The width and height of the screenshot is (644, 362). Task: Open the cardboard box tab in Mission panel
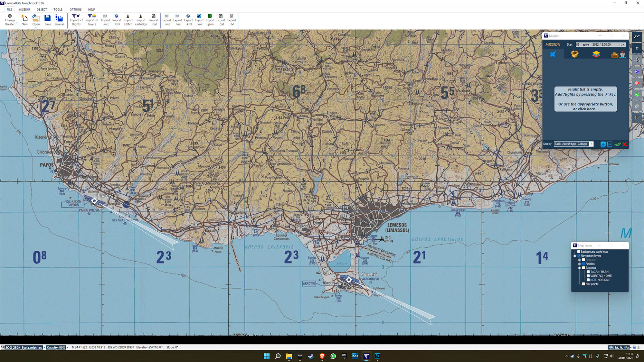point(574,54)
